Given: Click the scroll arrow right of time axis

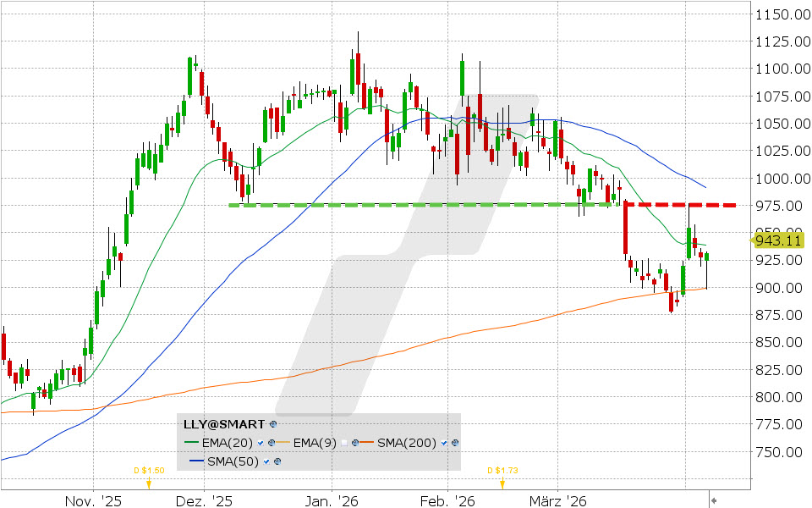Looking at the screenshot, I should [x=714, y=501].
